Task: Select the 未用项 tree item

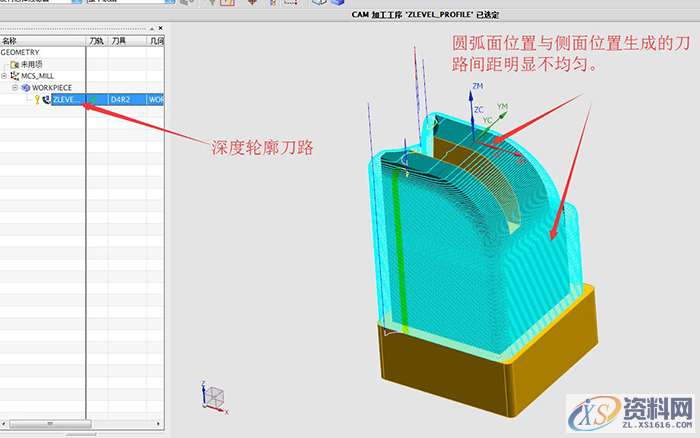Action: [31, 64]
